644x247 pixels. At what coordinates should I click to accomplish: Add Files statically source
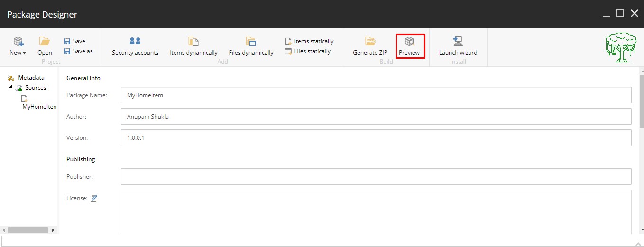point(308,51)
